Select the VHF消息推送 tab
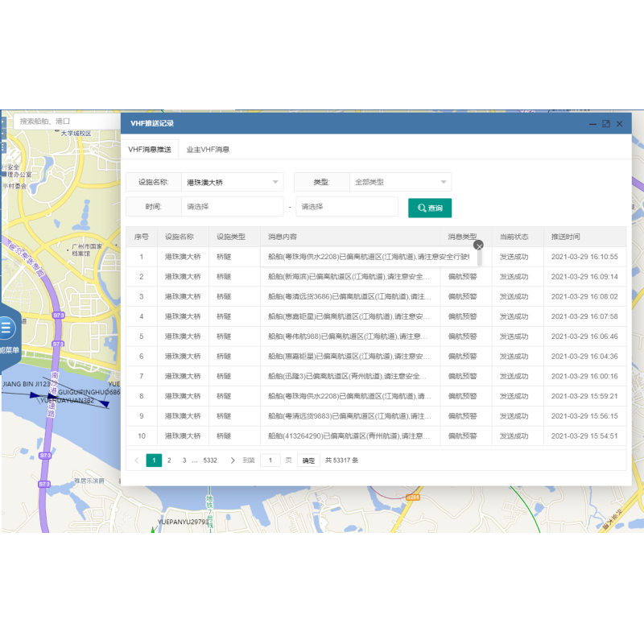 150,150
